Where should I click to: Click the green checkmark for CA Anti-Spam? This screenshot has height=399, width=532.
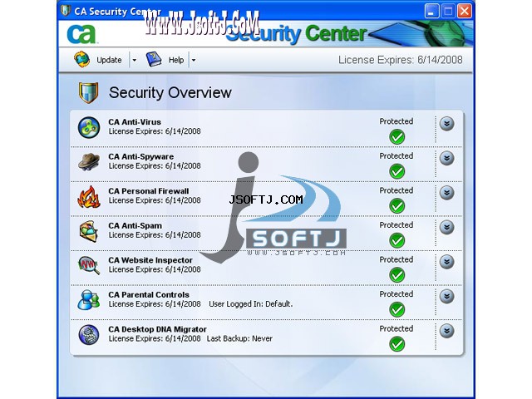[397, 241]
